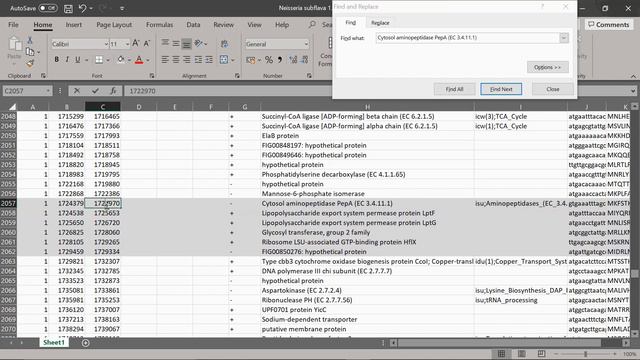The image size is (640, 360).
Task: Click Increase Decimal icon
Action: pos(293,60)
